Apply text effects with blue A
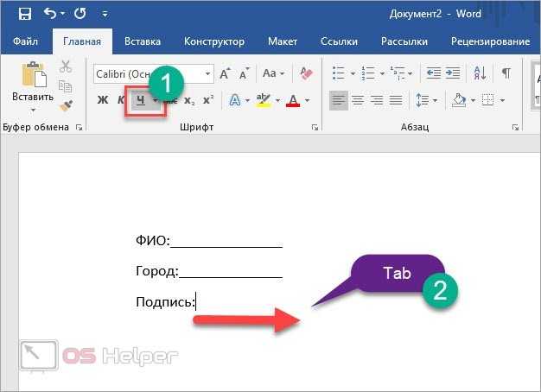541x392 pixels. 234,100
